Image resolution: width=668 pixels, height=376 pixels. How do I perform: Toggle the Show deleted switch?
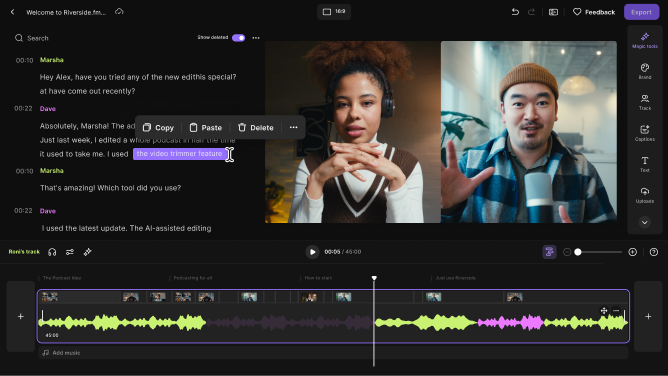coord(239,37)
